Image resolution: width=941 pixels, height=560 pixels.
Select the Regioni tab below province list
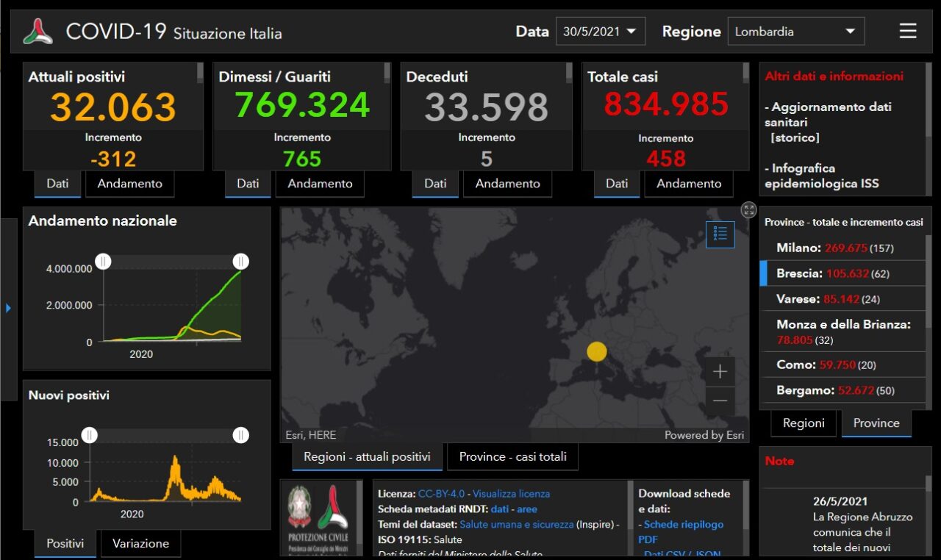(x=803, y=423)
